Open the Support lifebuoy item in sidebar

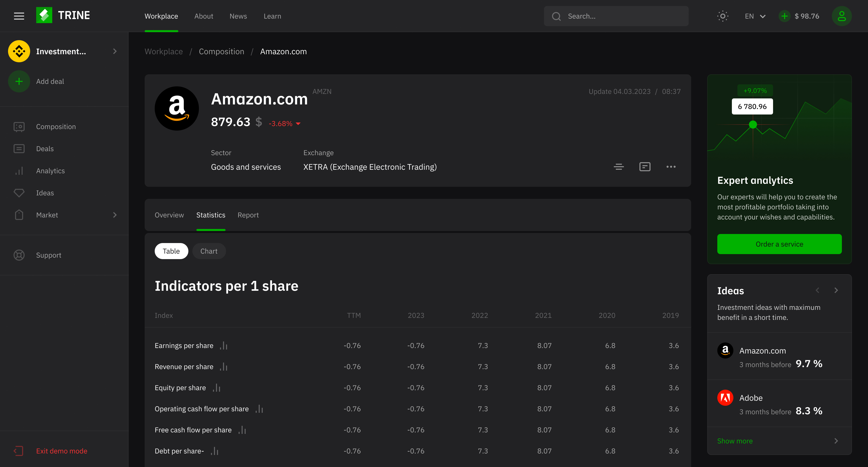[x=48, y=255]
